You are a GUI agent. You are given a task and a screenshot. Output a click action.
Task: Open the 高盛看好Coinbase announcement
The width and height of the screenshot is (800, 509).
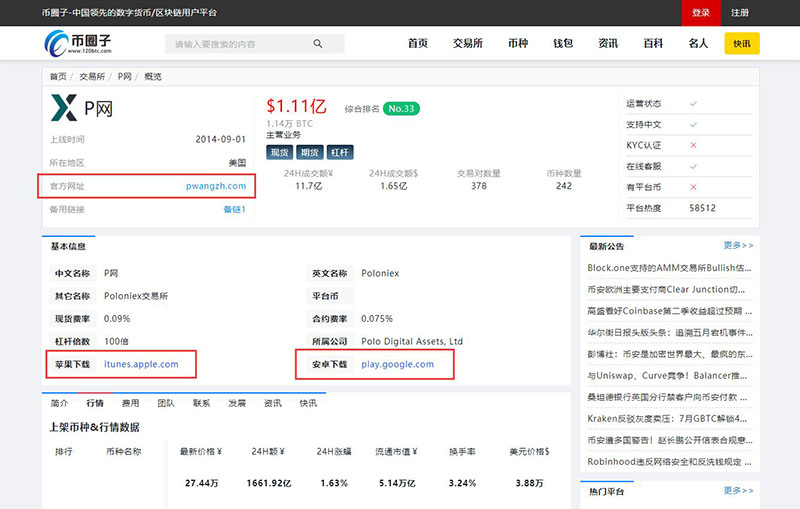[x=669, y=311]
